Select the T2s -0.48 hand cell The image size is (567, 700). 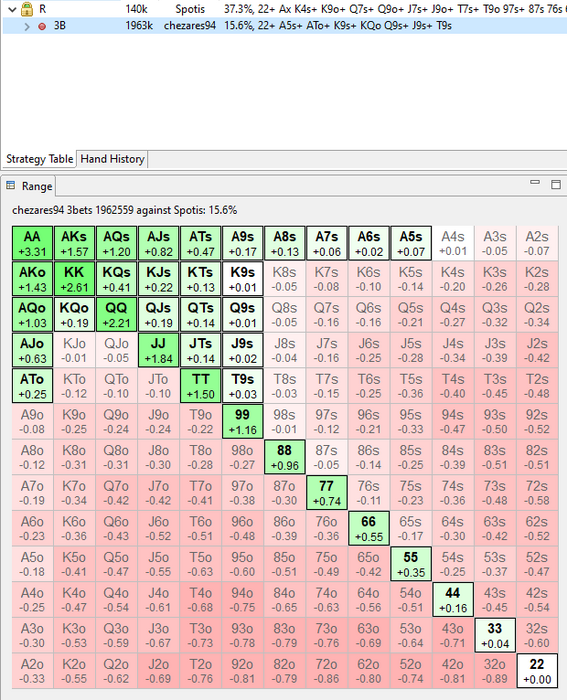tap(537, 386)
